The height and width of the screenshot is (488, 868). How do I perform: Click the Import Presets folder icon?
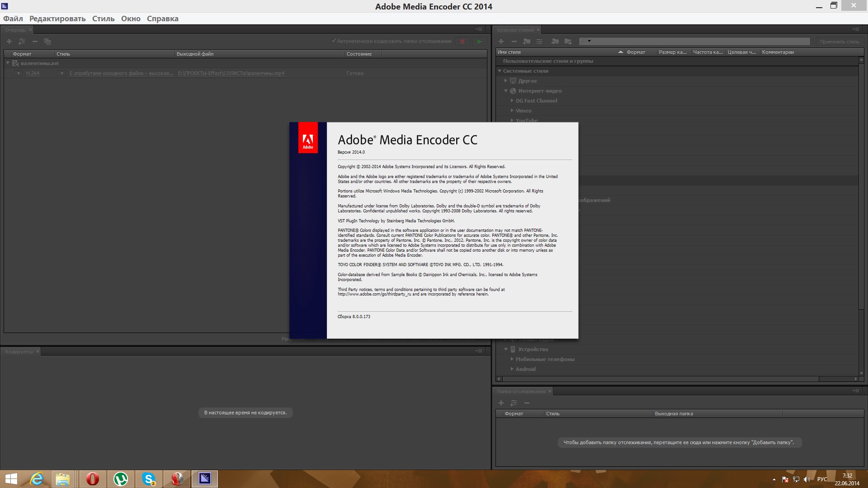555,42
